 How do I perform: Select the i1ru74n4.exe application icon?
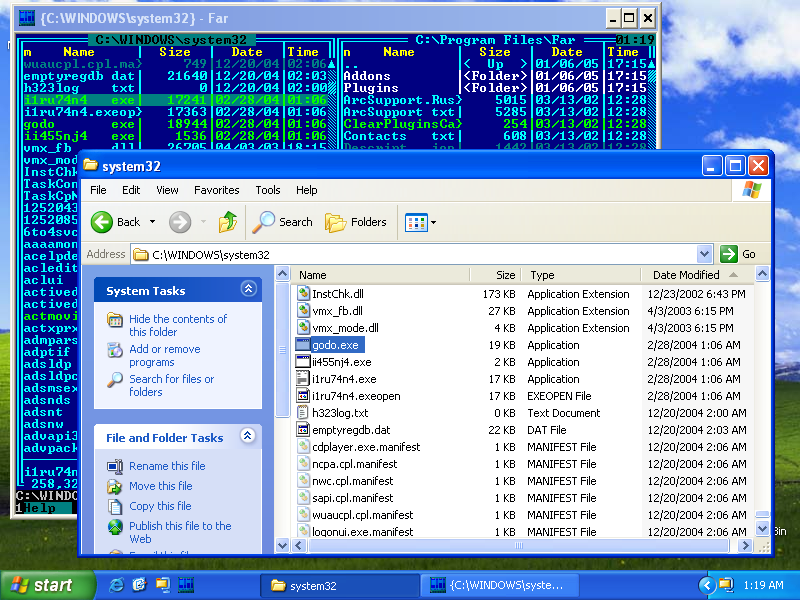(x=303, y=379)
